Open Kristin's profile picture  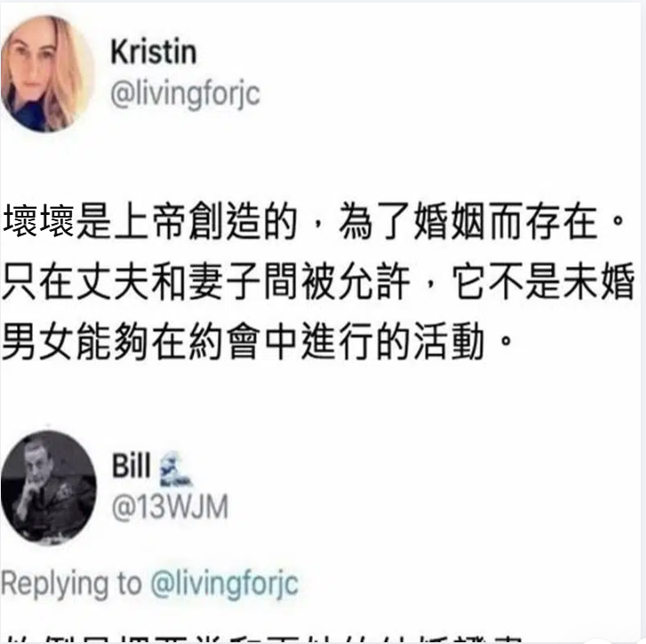coord(47,74)
